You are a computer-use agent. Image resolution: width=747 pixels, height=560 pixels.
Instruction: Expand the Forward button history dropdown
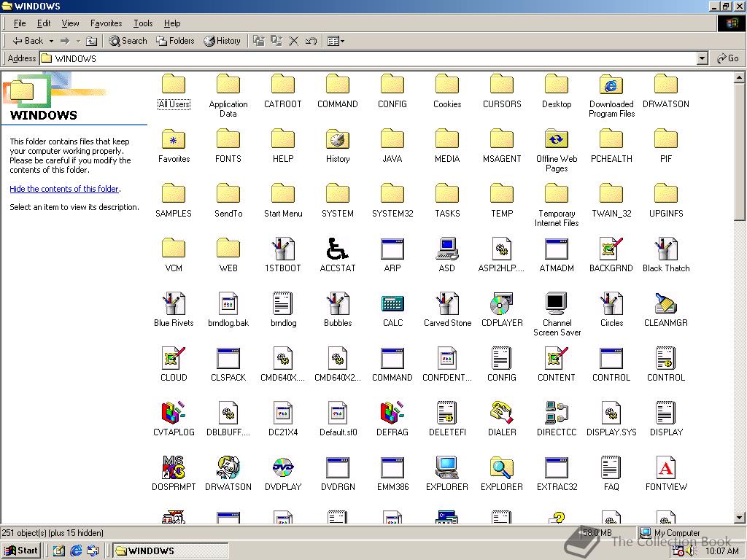pyautogui.click(x=78, y=42)
